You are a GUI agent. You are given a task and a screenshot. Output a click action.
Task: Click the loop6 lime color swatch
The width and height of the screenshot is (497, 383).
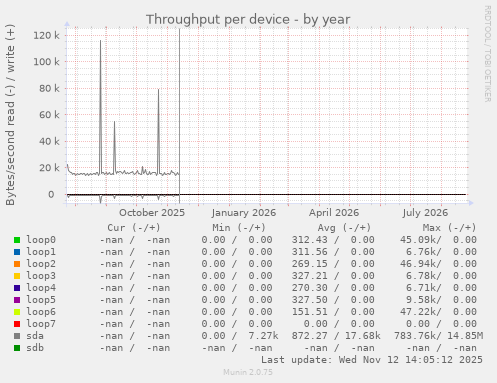pos(17,312)
